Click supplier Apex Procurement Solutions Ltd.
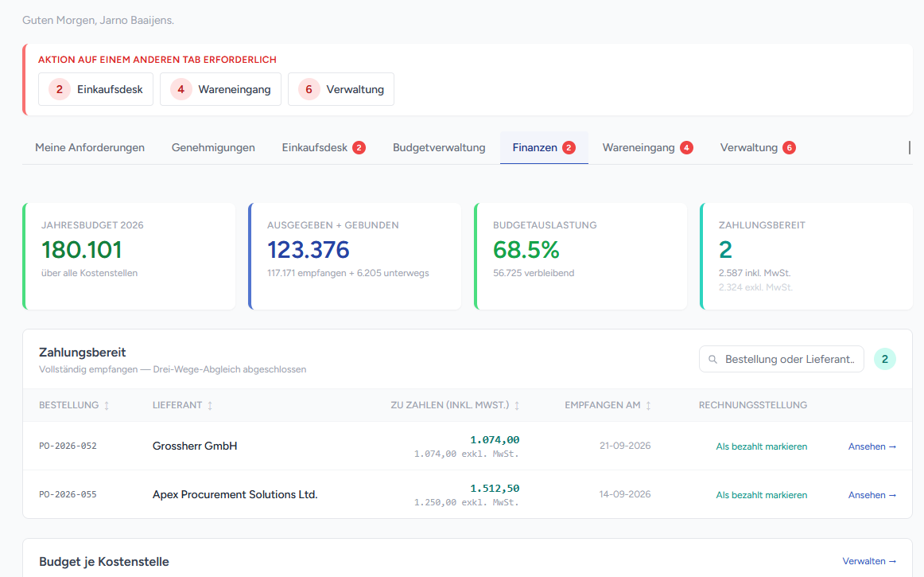The image size is (924, 577). [x=235, y=494]
